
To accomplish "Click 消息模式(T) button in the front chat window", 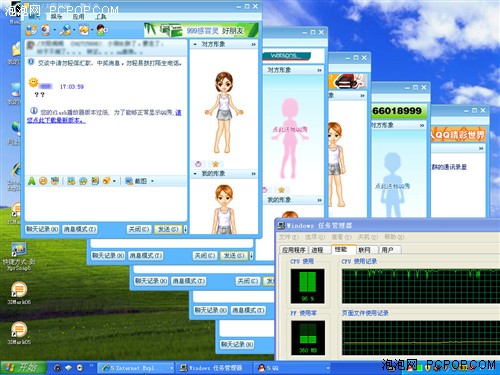I will pyautogui.click(x=80, y=229).
